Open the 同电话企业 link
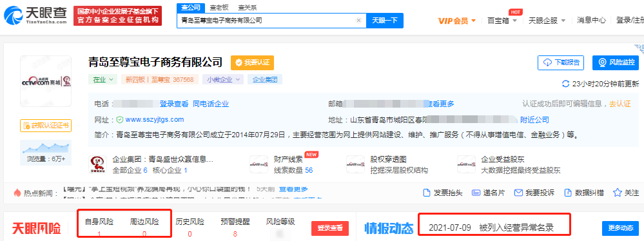The image size is (644, 241). 211,104
